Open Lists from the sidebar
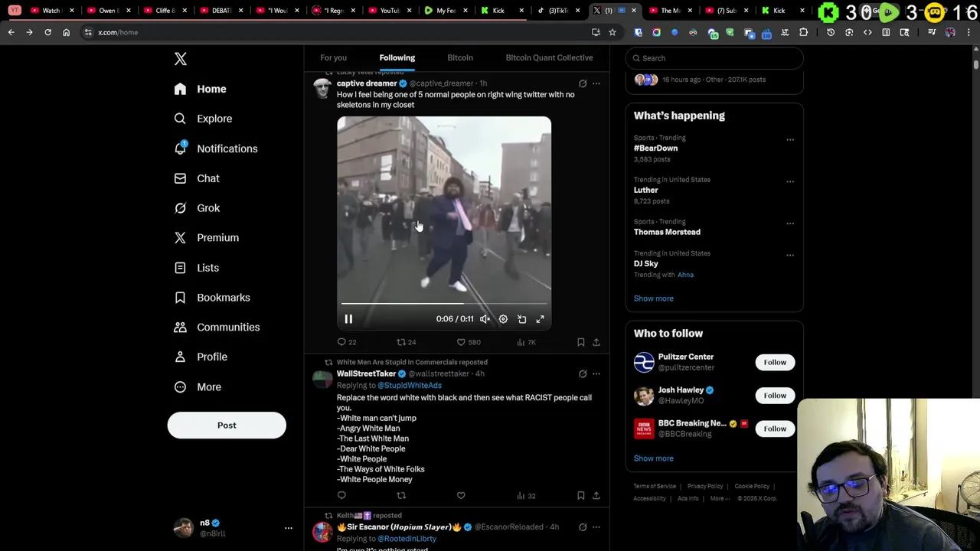The height and width of the screenshot is (551, 980). tap(197, 268)
